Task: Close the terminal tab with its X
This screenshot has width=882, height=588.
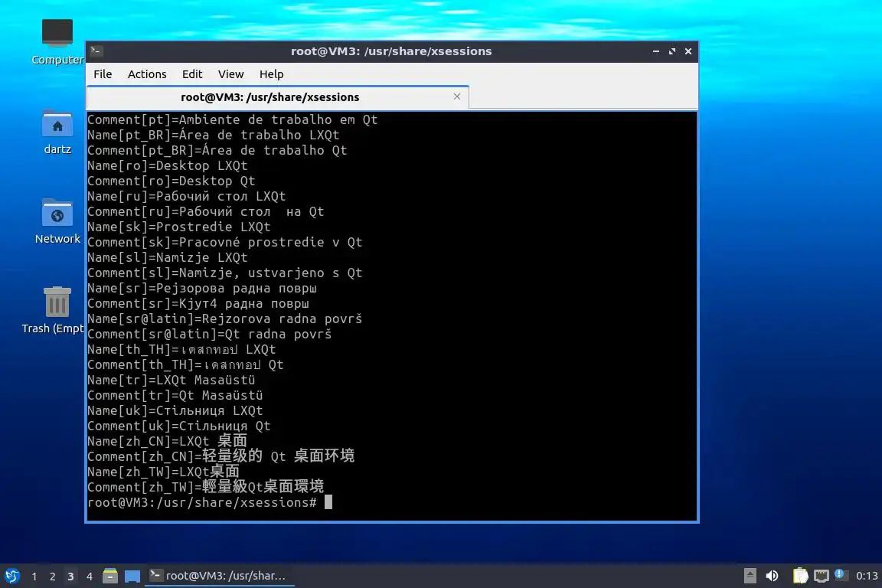Action: click(x=457, y=96)
